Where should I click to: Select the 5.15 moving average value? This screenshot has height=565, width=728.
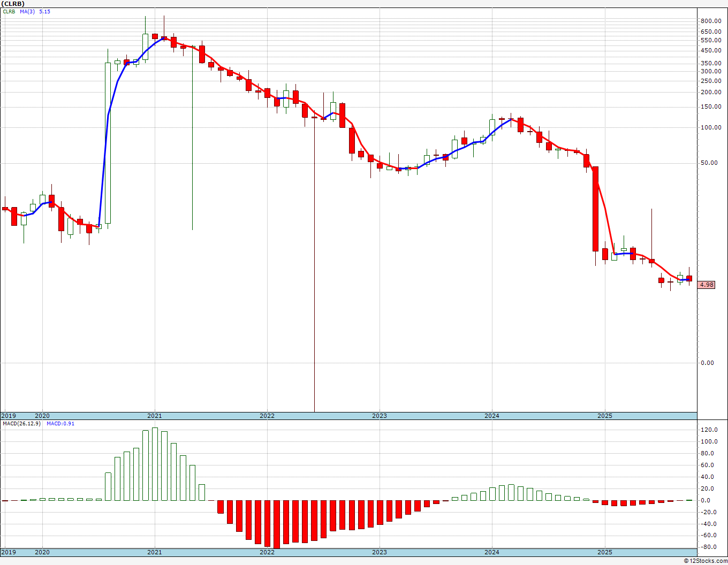tap(44, 11)
